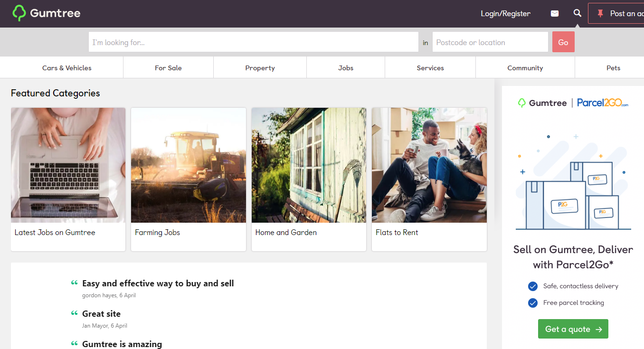This screenshot has height=349, width=644.
Task: Click the quote mark icon beside 'Gumtree is amazing'
Action: [74, 343]
